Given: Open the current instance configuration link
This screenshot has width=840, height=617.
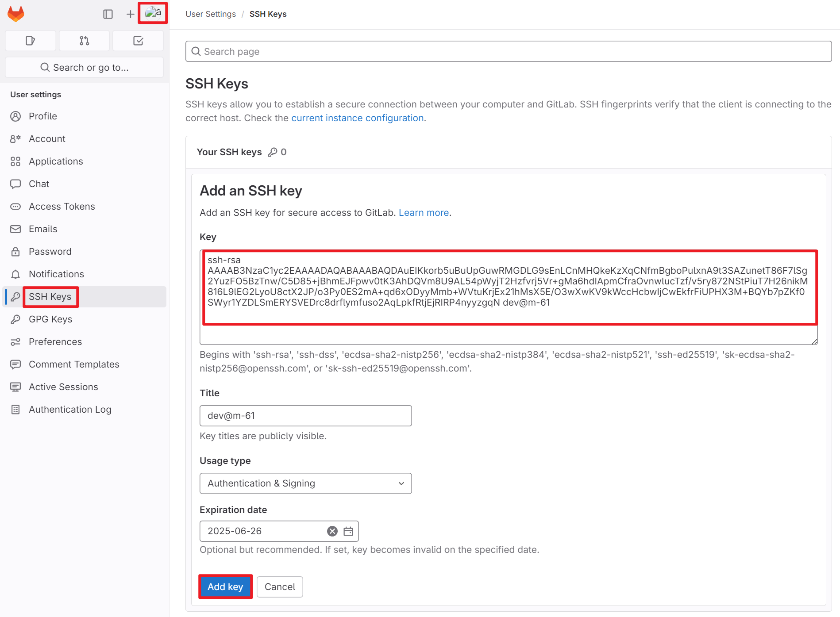Looking at the screenshot, I should click(x=358, y=118).
